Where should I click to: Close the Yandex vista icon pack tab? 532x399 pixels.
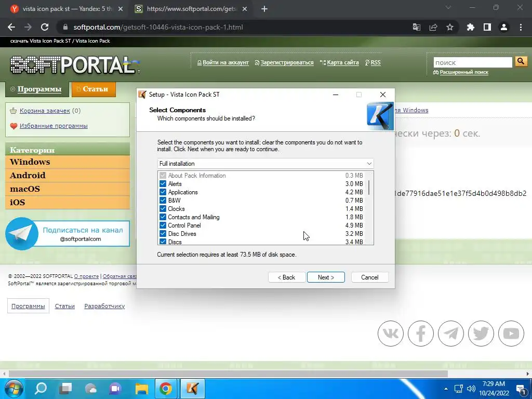pos(121,9)
